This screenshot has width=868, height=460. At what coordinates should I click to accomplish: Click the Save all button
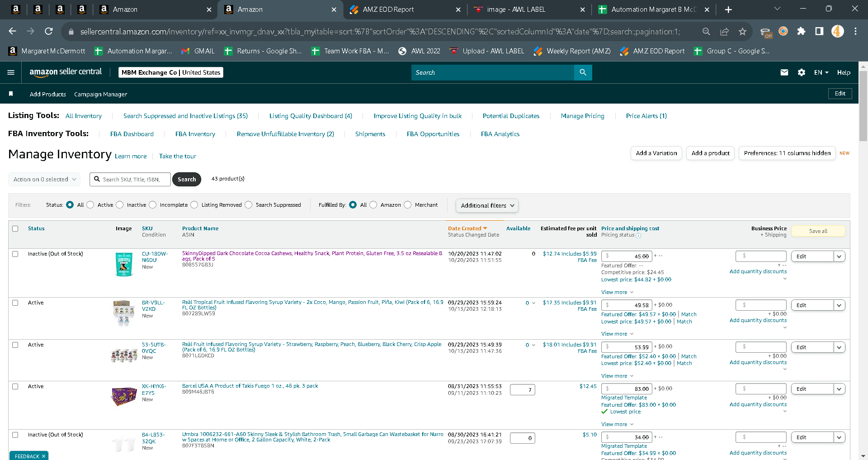[x=818, y=231]
